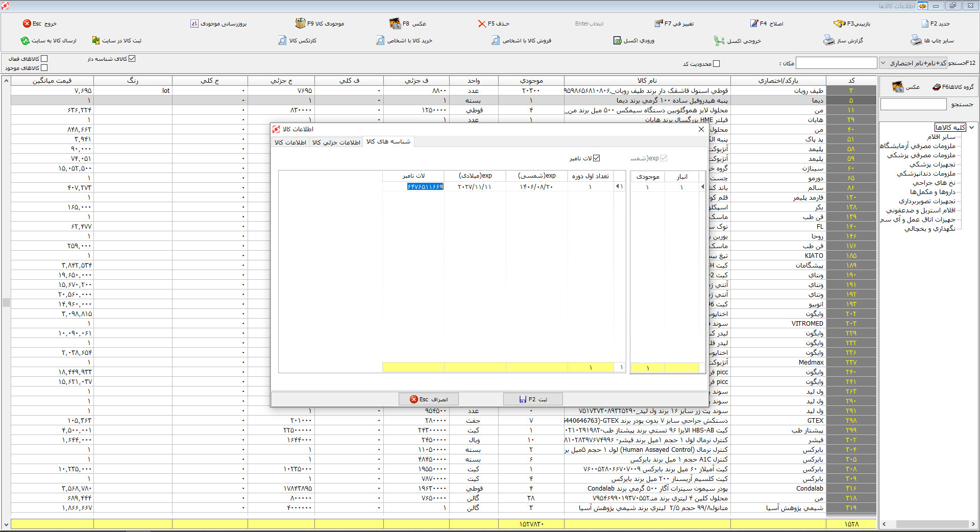Open the F8 photo (عکس) toolbar icon
980x532 pixels.
tap(395, 23)
